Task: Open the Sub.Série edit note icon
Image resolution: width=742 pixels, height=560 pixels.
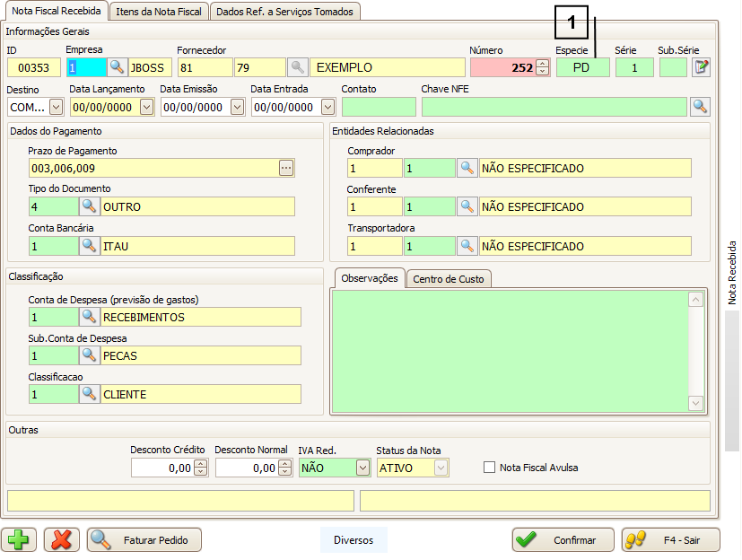Action: 701,67
